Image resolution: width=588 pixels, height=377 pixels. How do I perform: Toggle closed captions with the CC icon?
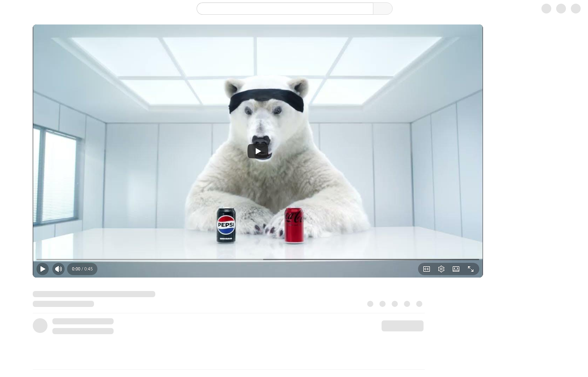[426, 269]
